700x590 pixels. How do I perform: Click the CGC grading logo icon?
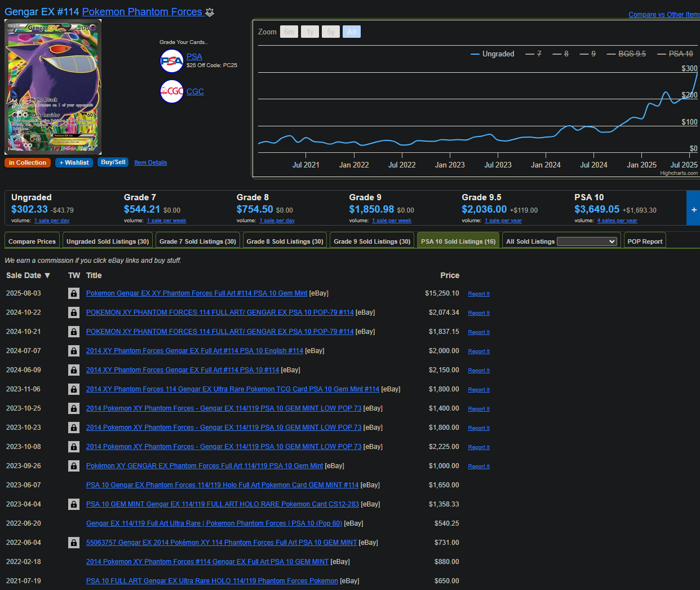click(171, 91)
